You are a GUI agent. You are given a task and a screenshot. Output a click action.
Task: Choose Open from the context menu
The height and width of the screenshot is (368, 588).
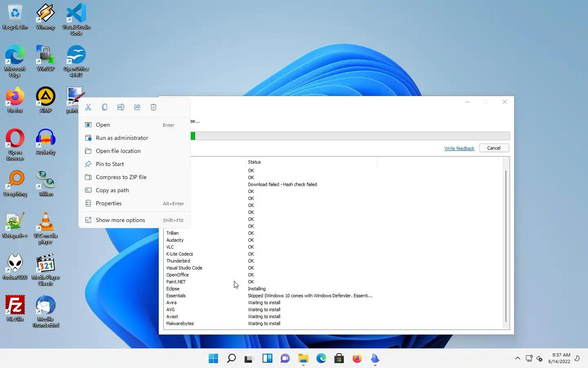pyautogui.click(x=134, y=125)
